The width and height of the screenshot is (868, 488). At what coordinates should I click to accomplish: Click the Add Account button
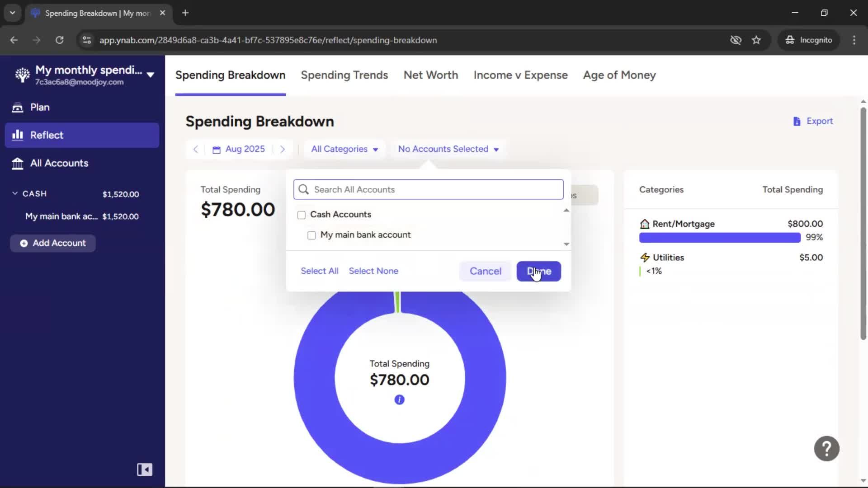[53, 243]
